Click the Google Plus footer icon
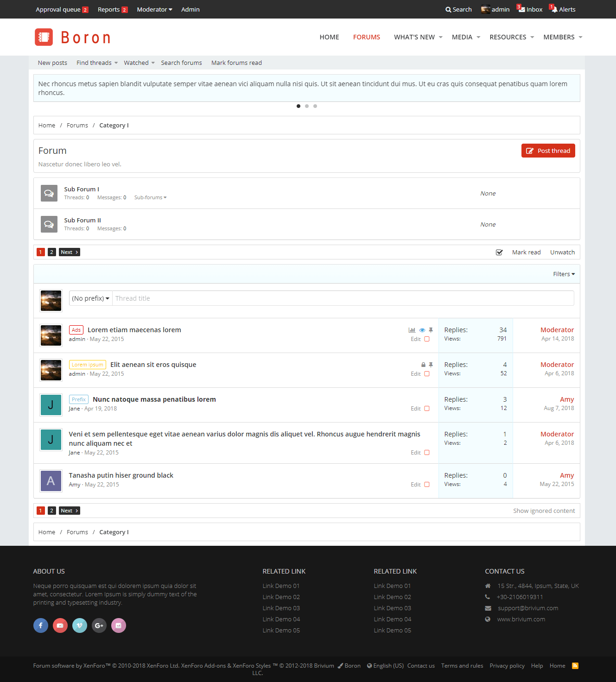 pyautogui.click(x=99, y=625)
